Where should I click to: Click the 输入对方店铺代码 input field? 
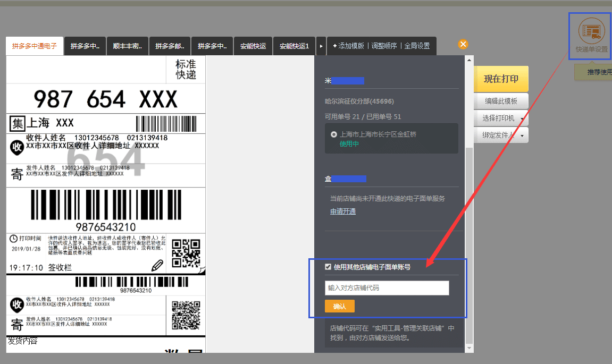click(x=387, y=288)
